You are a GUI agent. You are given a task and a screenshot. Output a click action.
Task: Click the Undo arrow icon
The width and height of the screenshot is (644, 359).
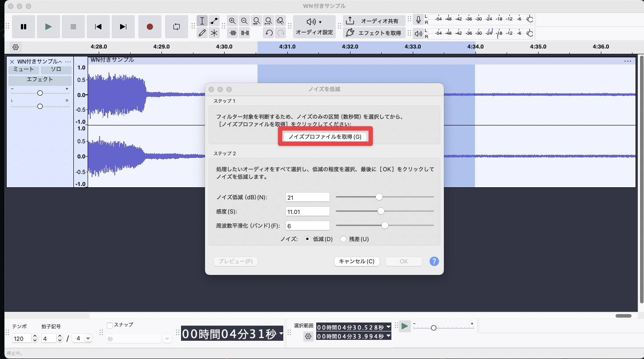point(269,33)
